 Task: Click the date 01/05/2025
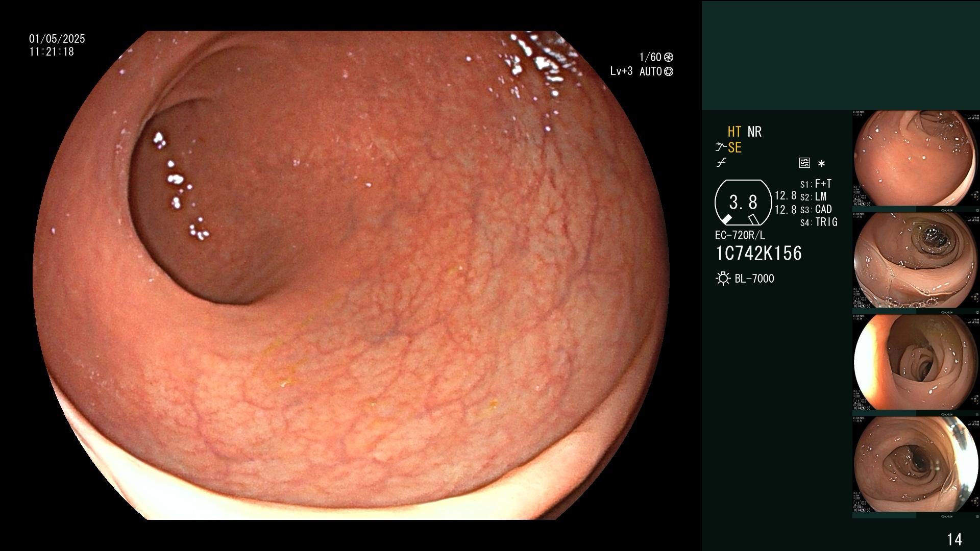coord(57,39)
